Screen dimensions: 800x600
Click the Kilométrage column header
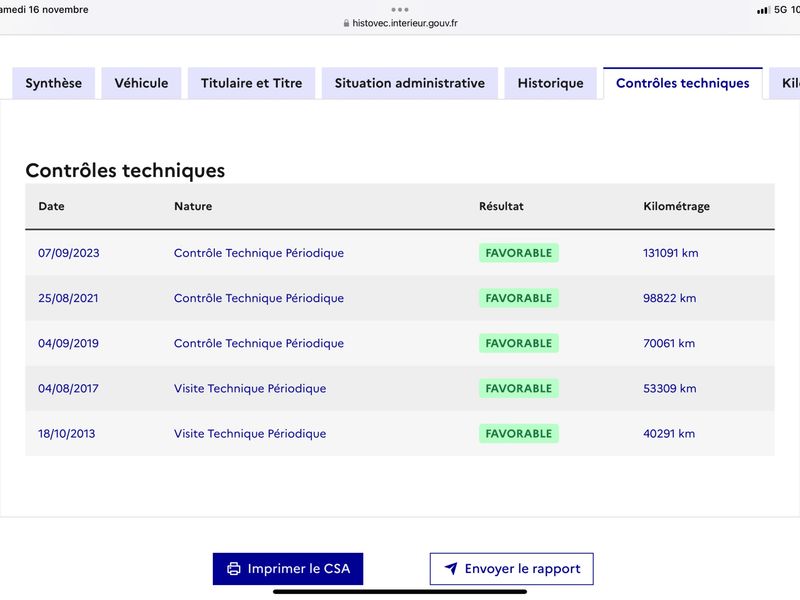(677, 206)
